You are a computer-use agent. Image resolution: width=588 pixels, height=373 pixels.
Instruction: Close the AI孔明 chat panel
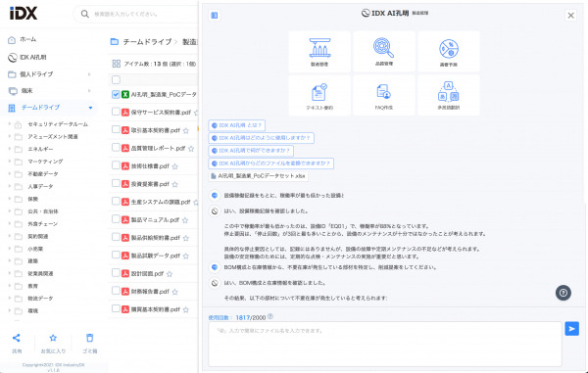point(570,16)
